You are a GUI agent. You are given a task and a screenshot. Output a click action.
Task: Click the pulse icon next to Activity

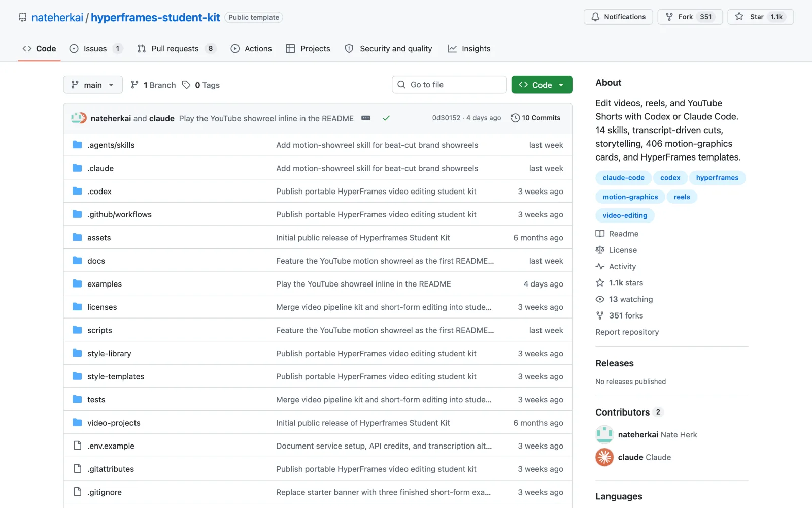pos(600,266)
